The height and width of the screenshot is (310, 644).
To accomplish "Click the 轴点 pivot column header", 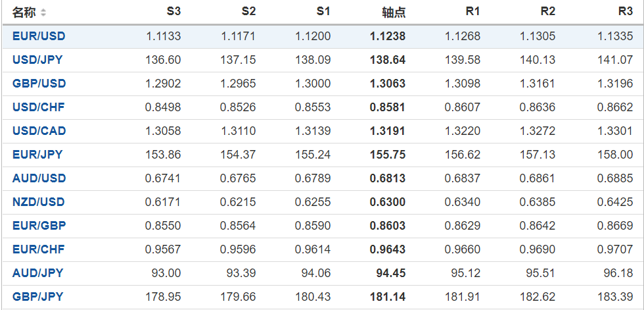I will click(394, 13).
